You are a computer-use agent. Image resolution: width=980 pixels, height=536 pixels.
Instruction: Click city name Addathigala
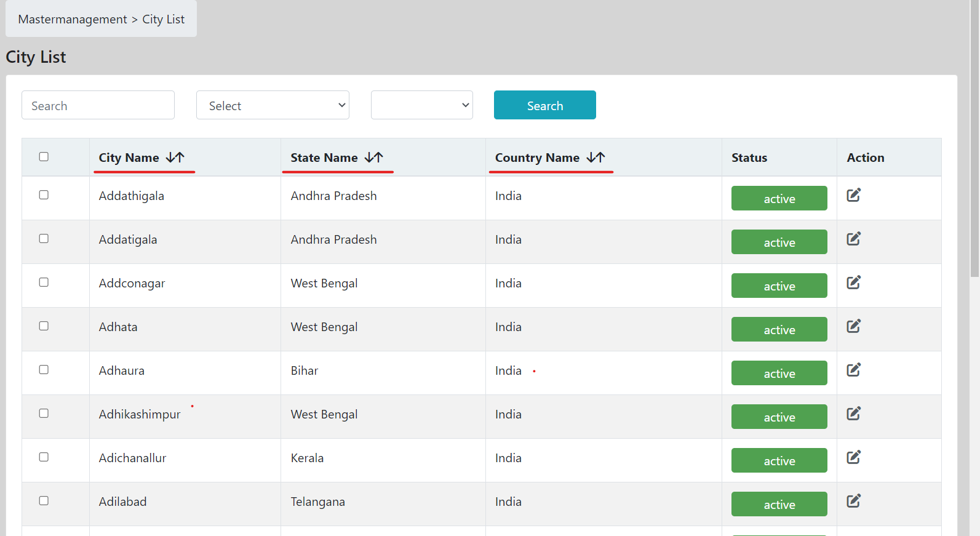132,196
